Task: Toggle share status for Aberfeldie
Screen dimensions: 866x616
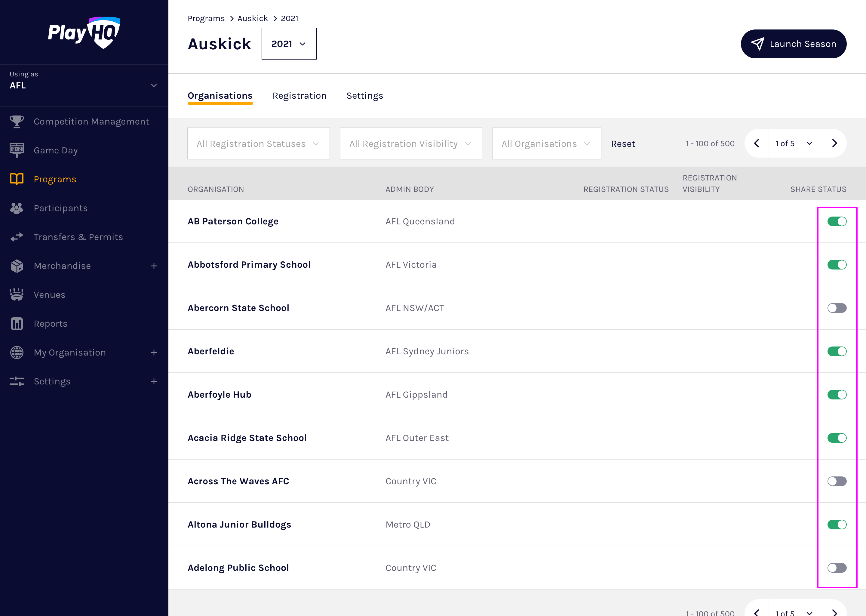Action: (837, 351)
